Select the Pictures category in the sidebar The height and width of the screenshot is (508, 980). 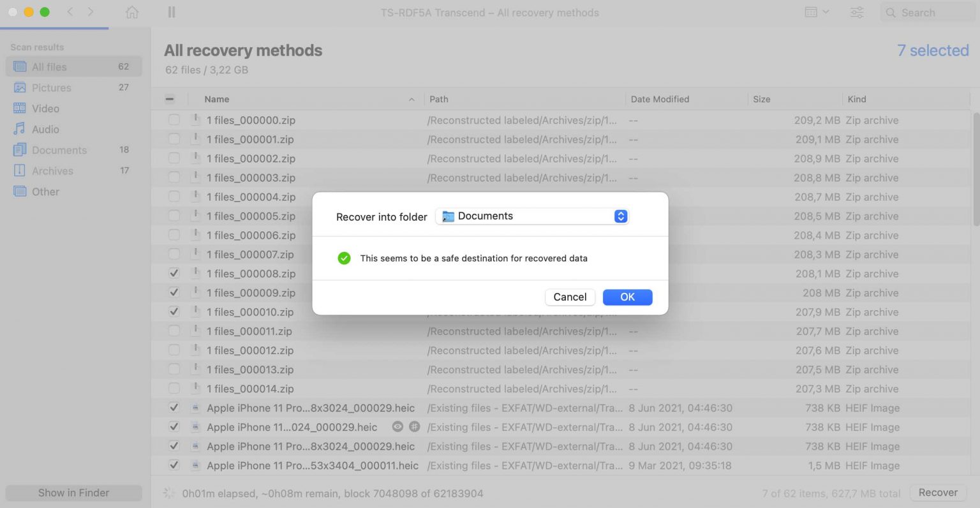(x=51, y=87)
